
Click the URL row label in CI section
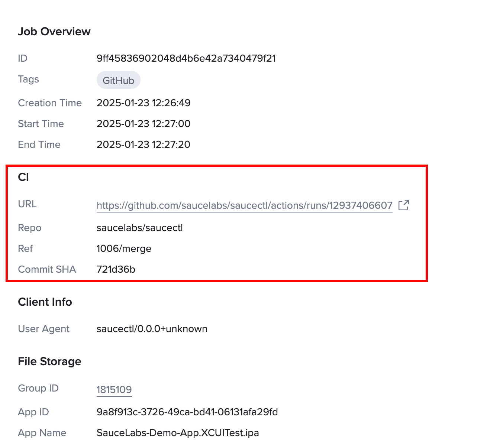27,204
